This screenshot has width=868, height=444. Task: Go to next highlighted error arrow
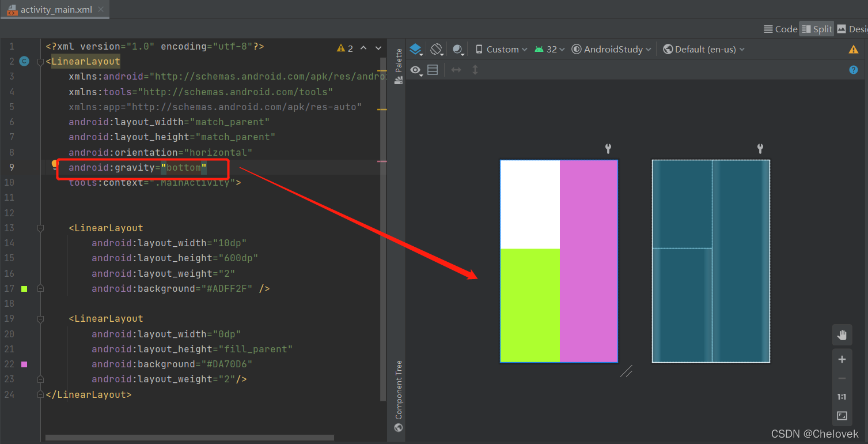point(378,48)
